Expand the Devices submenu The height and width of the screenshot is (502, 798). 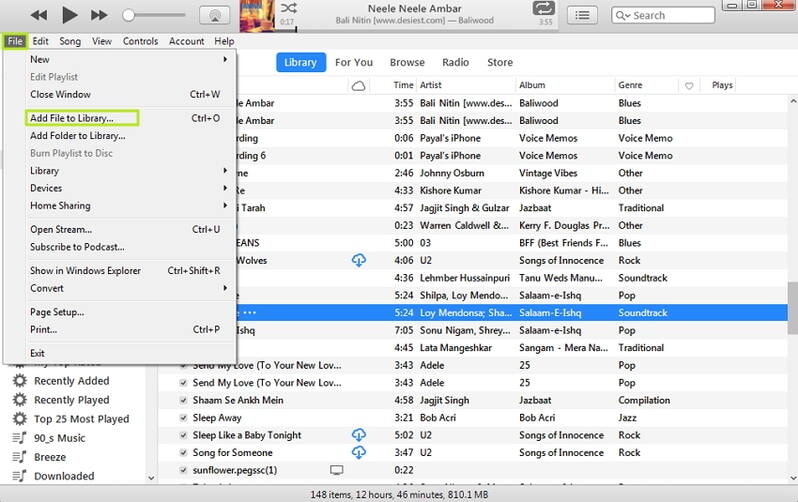pyautogui.click(x=224, y=188)
